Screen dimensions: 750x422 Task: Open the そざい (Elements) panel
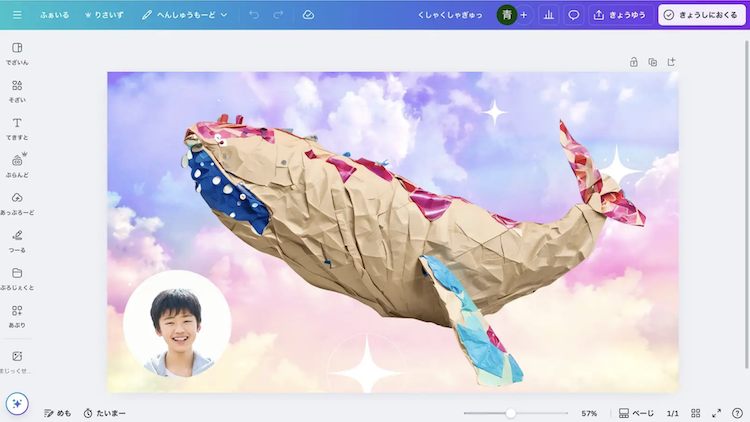(x=17, y=91)
